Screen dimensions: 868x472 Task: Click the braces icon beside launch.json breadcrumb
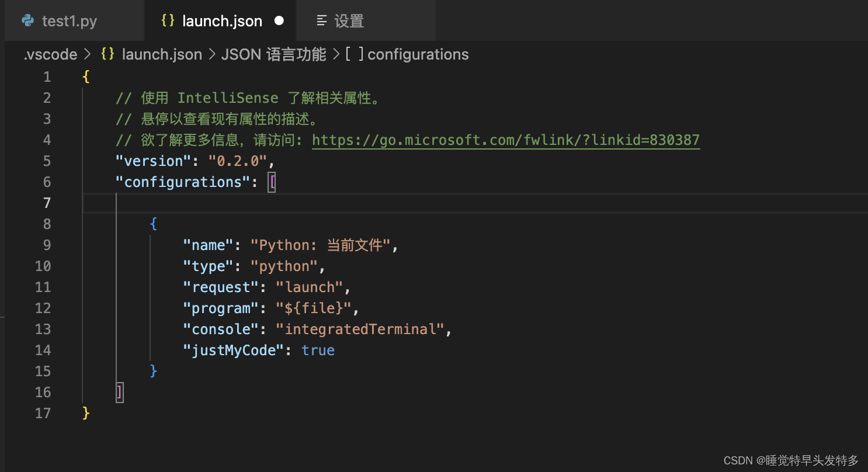107,54
